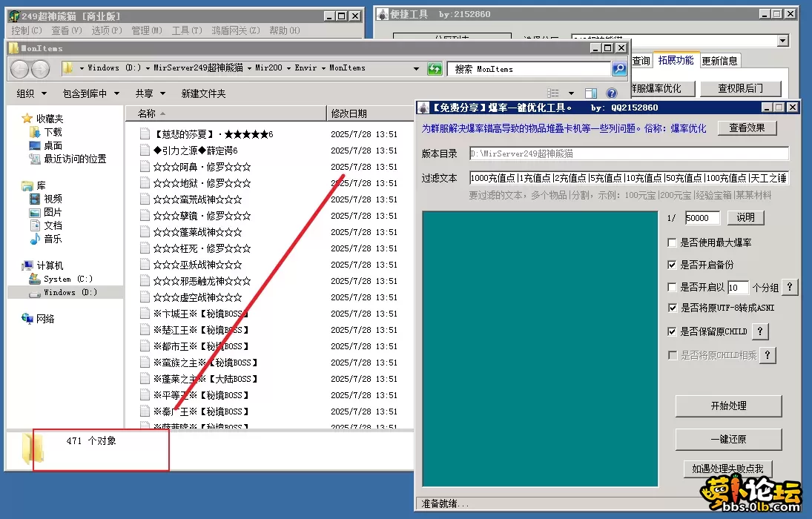Image resolution: width=812 pixels, height=519 pixels.
Task: Select Windows (D:) drive in tree
Action: point(63,293)
